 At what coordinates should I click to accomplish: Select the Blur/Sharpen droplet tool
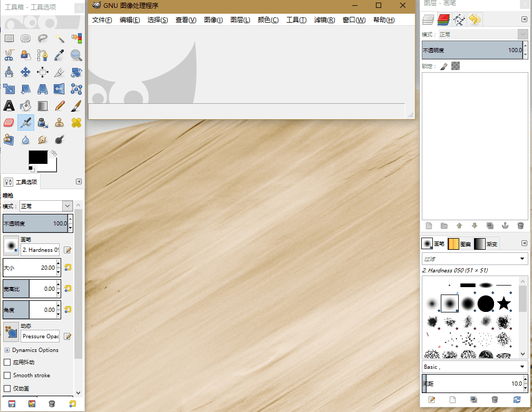point(26,140)
